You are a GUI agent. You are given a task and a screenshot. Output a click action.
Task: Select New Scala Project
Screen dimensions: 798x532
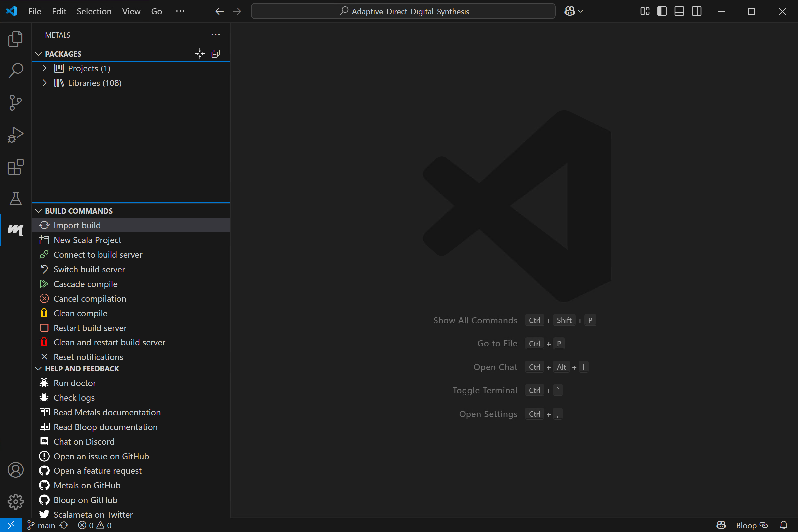click(x=131, y=240)
